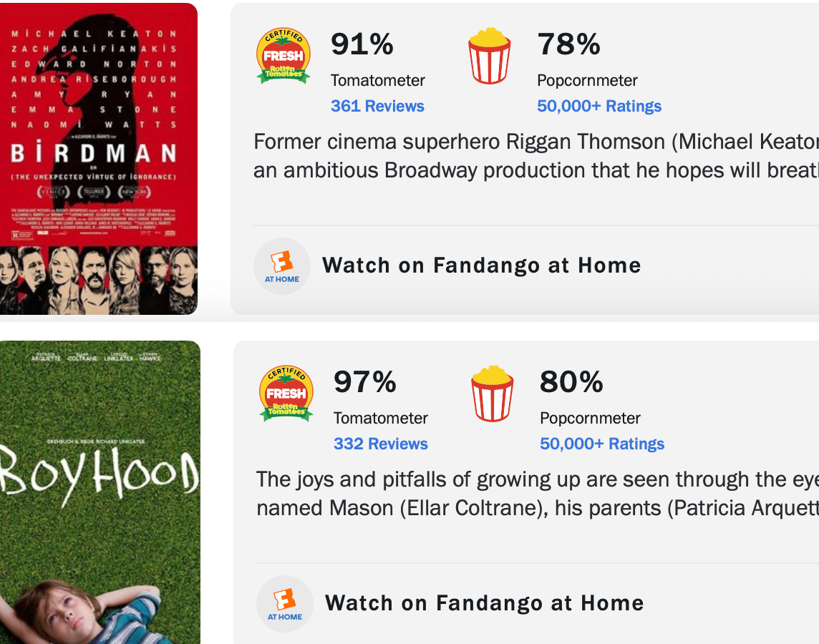
Task: Click Fandango at Home icon for Boyhood
Action: tap(285, 604)
